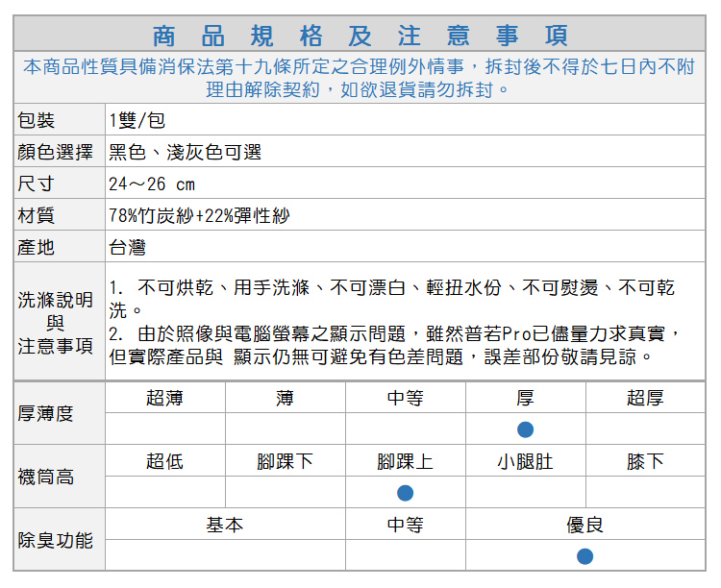Click 中等 in the 除臭功能 row

[x=405, y=525]
